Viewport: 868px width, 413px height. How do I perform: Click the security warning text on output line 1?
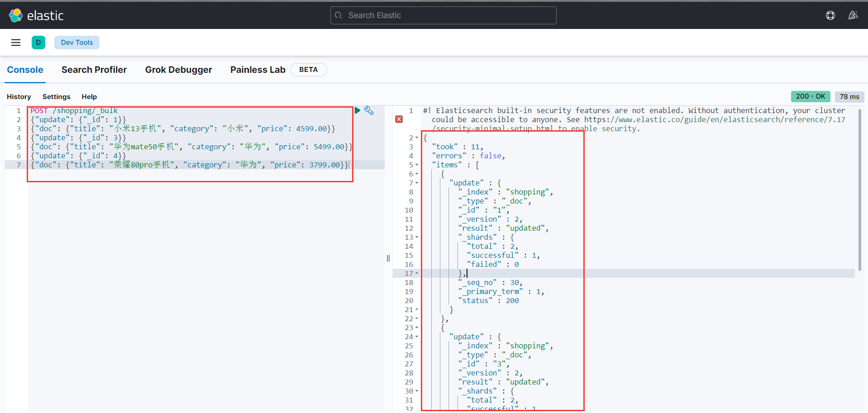click(634, 119)
